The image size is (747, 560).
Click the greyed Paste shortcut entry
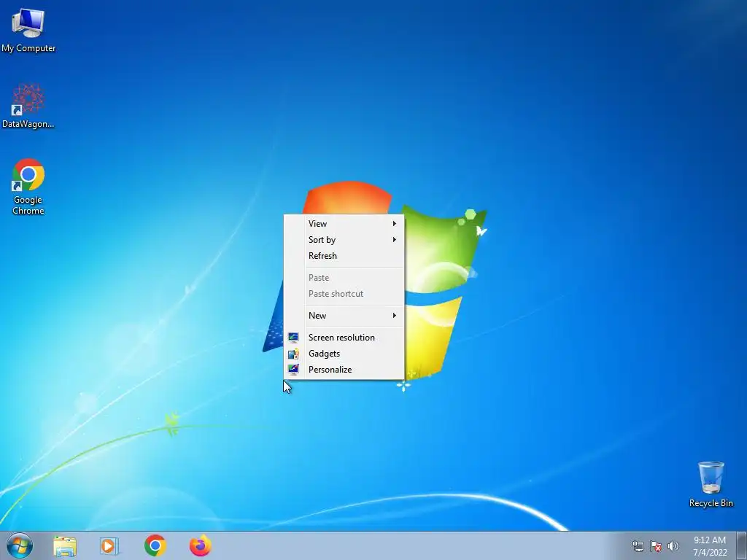(344, 294)
